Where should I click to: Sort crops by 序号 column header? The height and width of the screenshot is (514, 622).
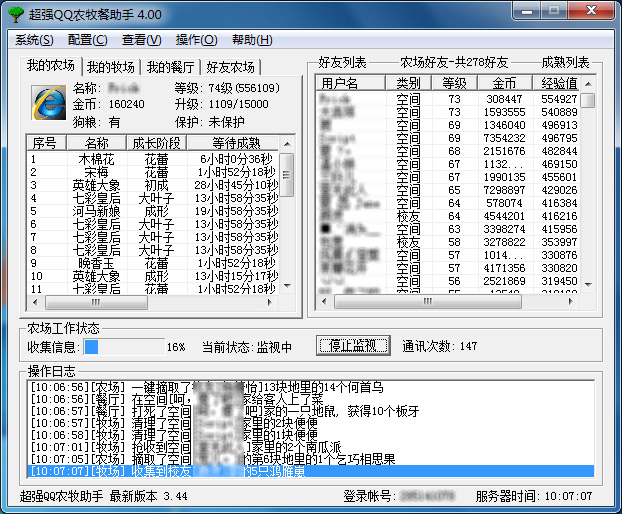pos(45,142)
